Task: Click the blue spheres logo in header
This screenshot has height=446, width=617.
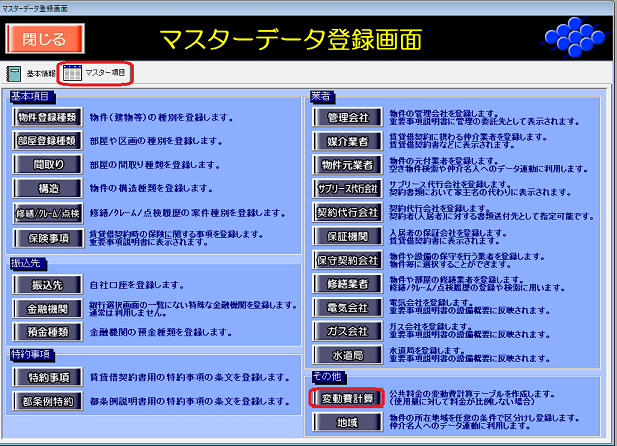Action: tap(573, 38)
